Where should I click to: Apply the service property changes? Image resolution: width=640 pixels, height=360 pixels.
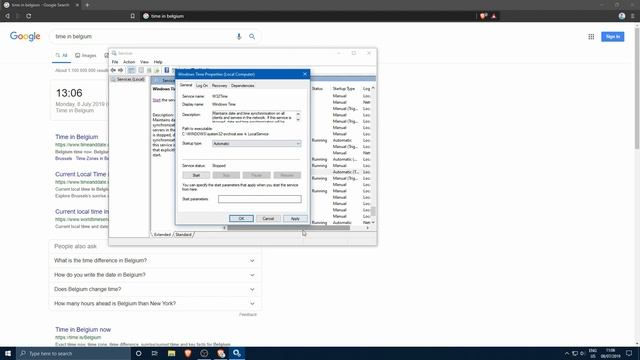pos(295,218)
